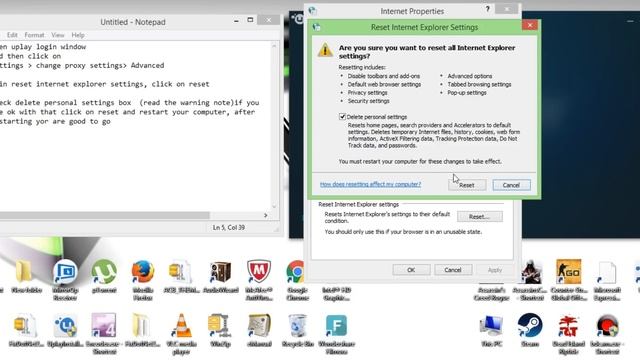This screenshot has height=360, width=640.
Task: Open the Help menu in Notepad
Action: [78, 35]
